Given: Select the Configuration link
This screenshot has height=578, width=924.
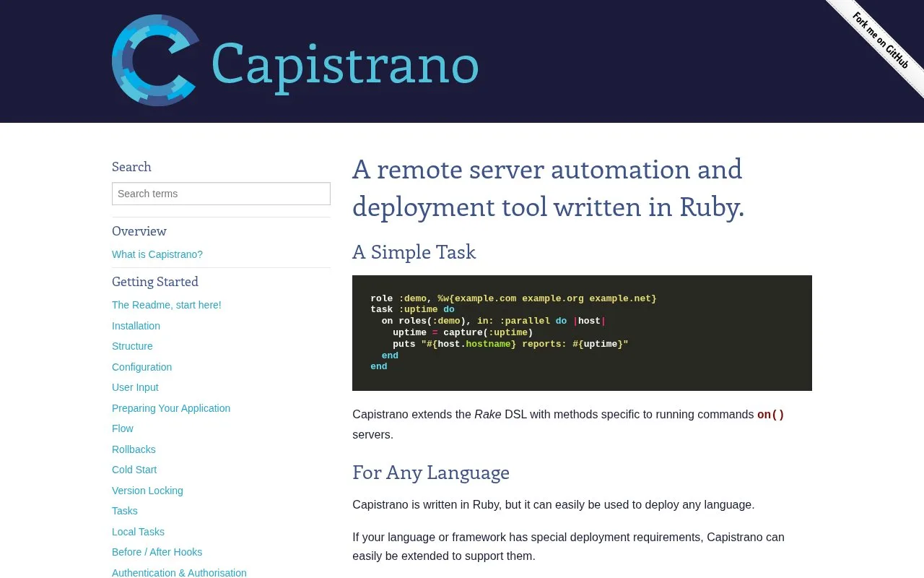Looking at the screenshot, I should [141, 367].
